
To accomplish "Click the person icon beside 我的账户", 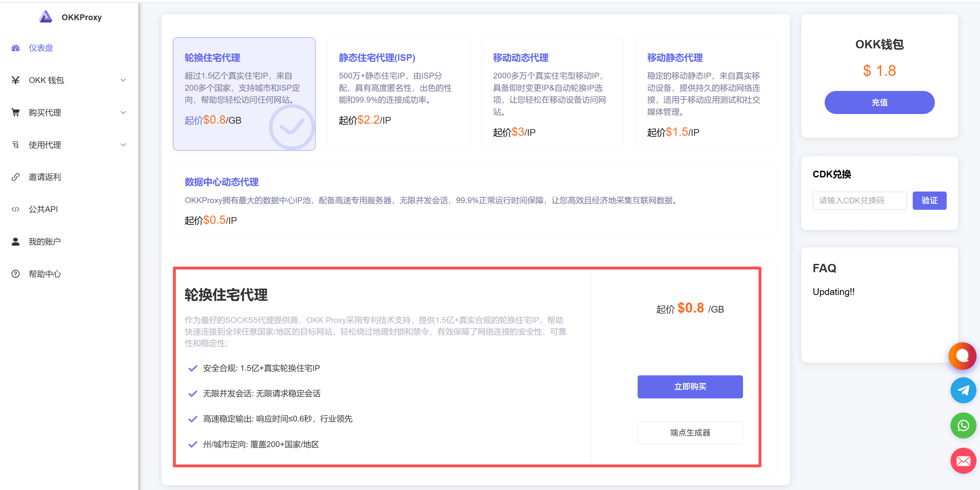I will click(x=16, y=241).
